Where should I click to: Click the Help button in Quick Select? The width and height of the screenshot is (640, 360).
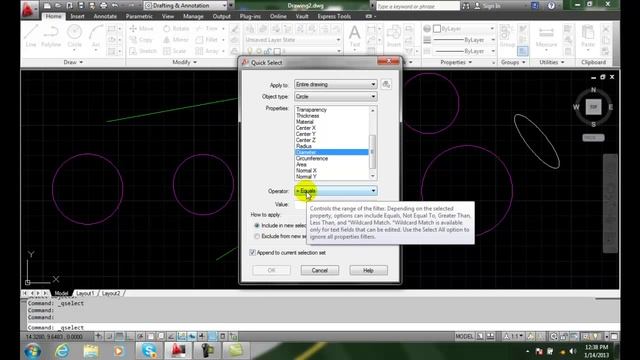coord(368,270)
